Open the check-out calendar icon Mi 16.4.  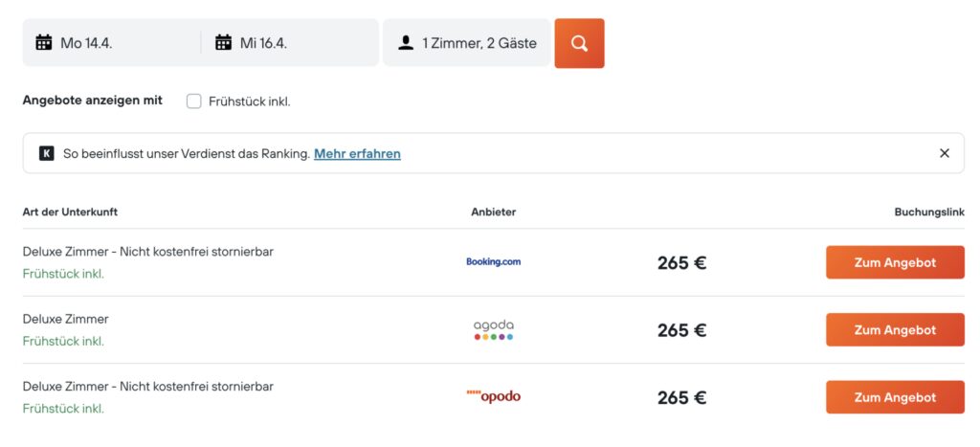coord(223,43)
